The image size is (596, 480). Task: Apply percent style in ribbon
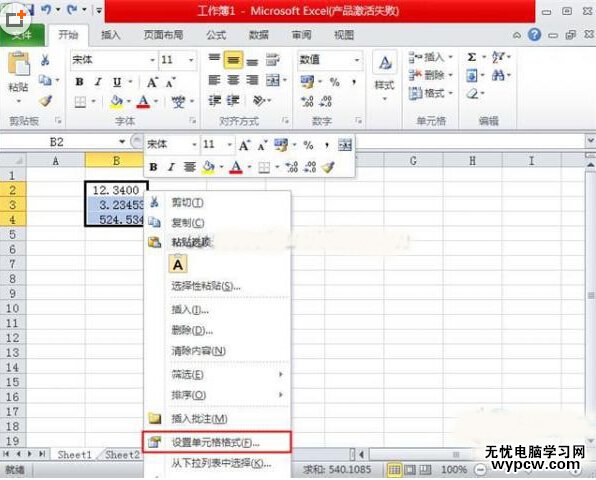334,82
